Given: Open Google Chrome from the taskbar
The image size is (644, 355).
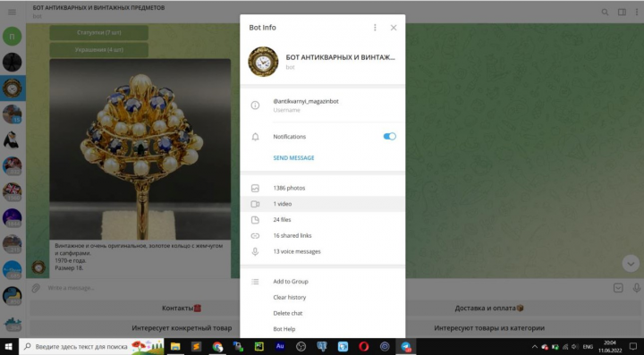Looking at the screenshot, I should coord(217,347).
